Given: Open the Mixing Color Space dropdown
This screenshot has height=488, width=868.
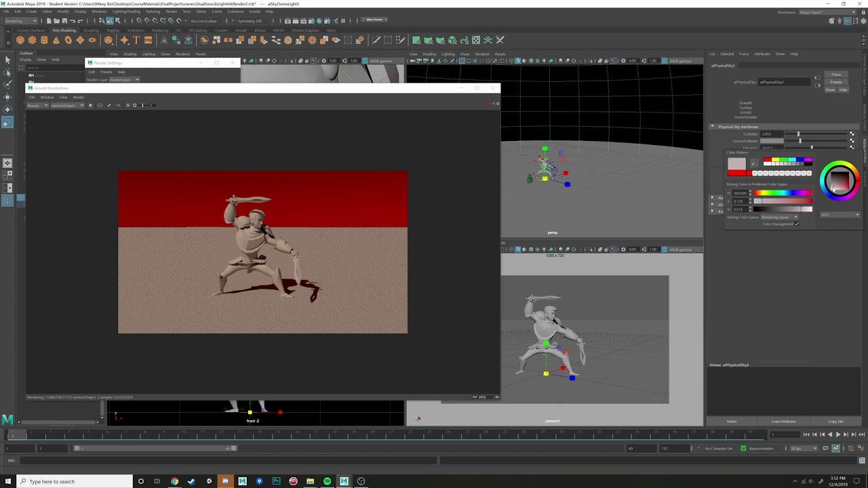Looking at the screenshot, I should pyautogui.click(x=780, y=218).
